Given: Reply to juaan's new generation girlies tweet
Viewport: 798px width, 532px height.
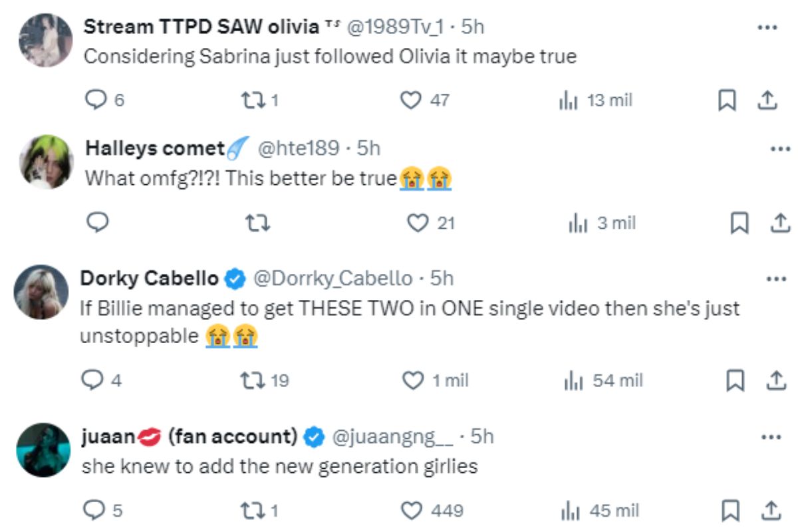Looking at the screenshot, I should 94,511.
